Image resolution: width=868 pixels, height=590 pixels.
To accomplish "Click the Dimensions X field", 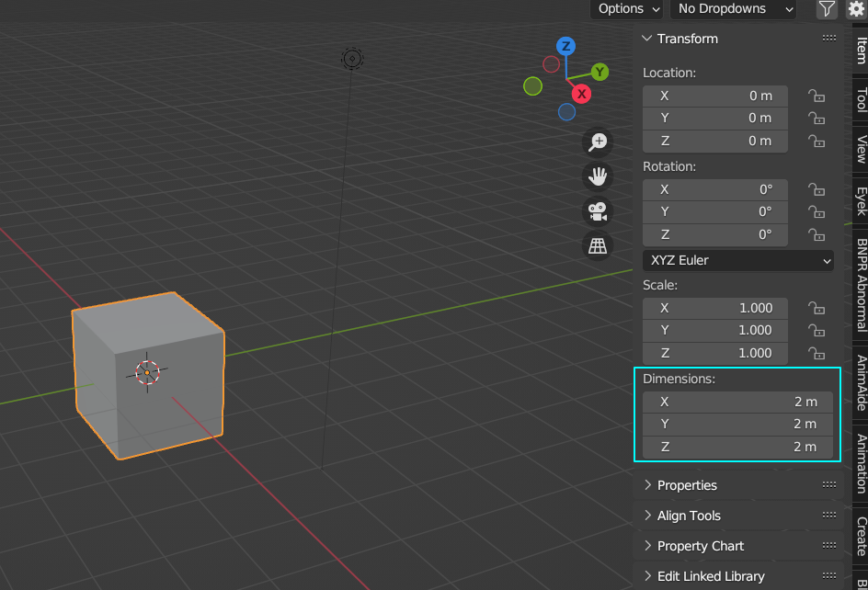I will pos(738,402).
